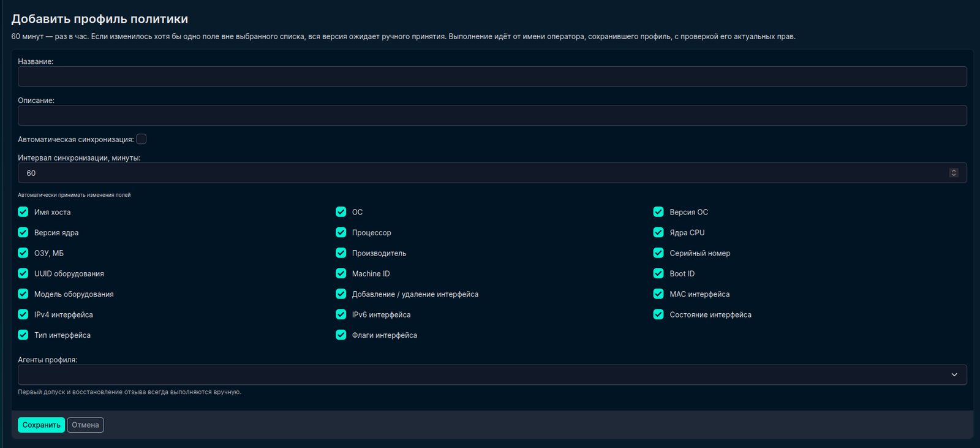Uncheck the Версия ОС checkbox
The width and height of the screenshot is (980, 448).
pos(658,212)
